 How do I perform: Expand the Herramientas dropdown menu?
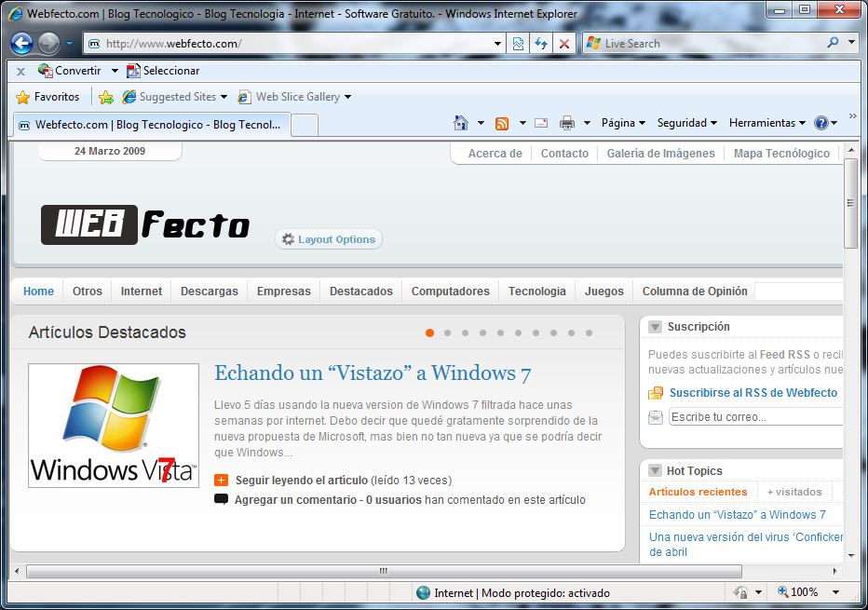pyautogui.click(x=767, y=123)
